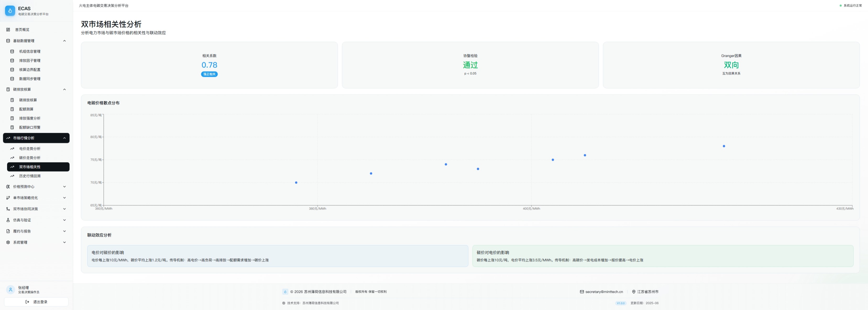Click the rightmost scatter point on the chart
The width and height of the screenshot is (868, 310).
(x=724, y=146)
